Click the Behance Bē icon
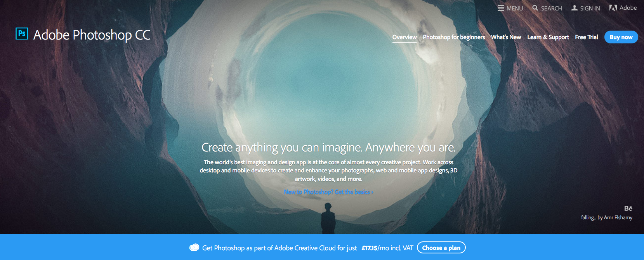The image size is (644, 260). (x=628, y=208)
